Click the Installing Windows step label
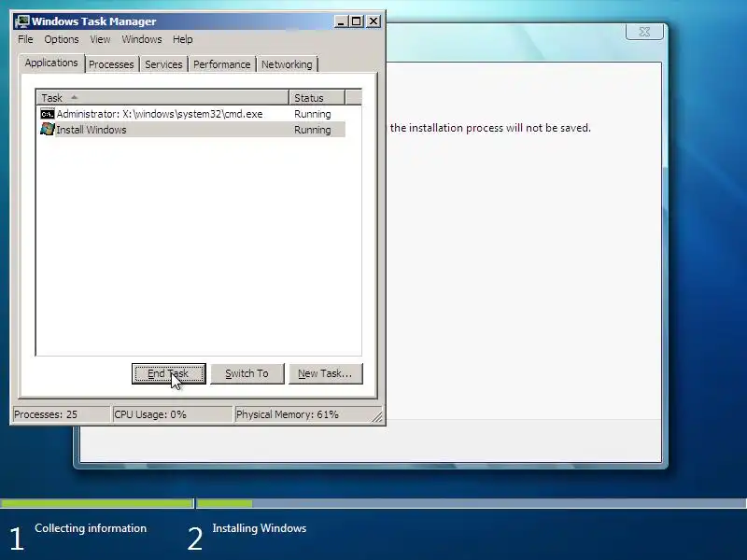Screen dimensions: 747x560 click(x=260, y=528)
